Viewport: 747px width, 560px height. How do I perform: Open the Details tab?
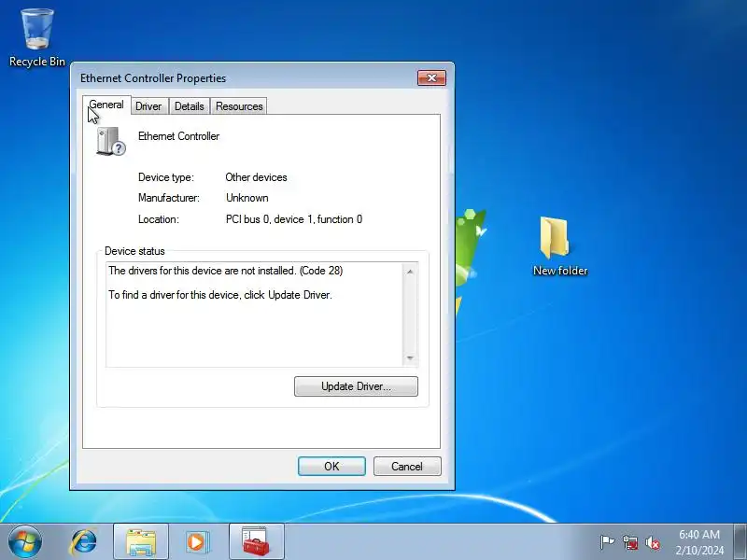pyautogui.click(x=190, y=106)
